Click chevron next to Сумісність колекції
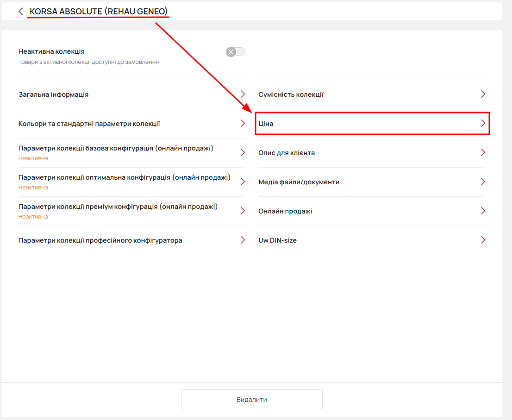 click(483, 94)
